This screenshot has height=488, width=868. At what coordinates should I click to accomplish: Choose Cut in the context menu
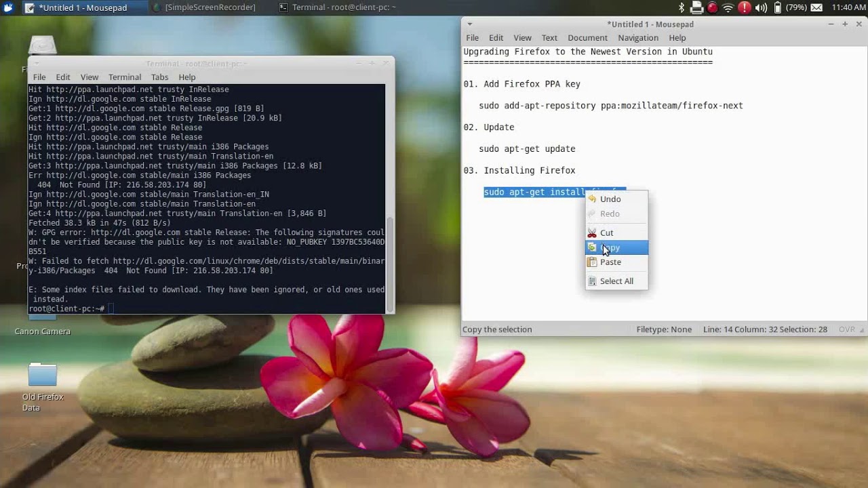click(x=616, y=233)
